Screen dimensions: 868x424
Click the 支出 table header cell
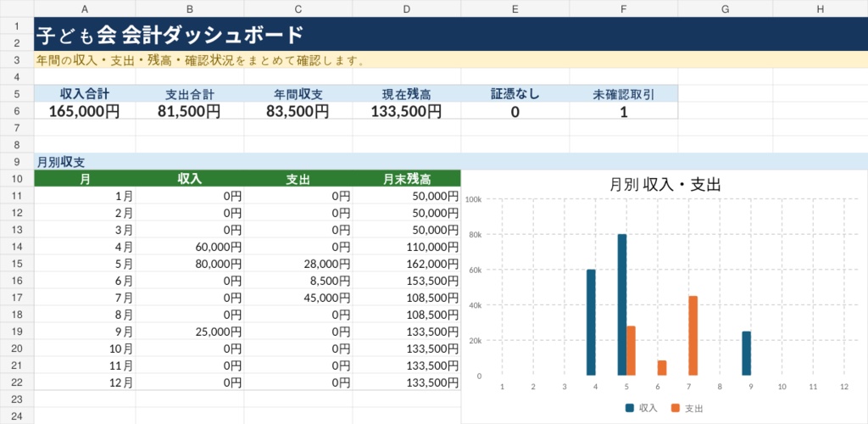[x=298, y=179]
